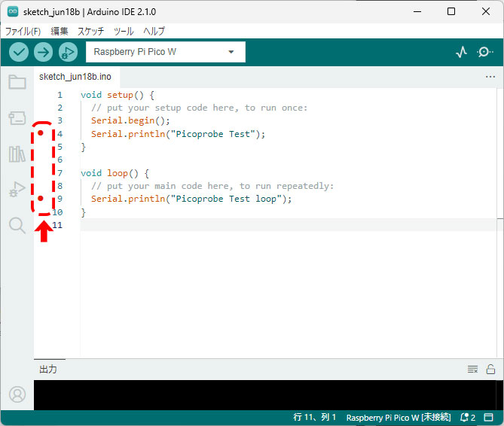Click the editor vertical scrollbar
The image size is (504, 426).
pyautogui.click(x=500, y=221)
